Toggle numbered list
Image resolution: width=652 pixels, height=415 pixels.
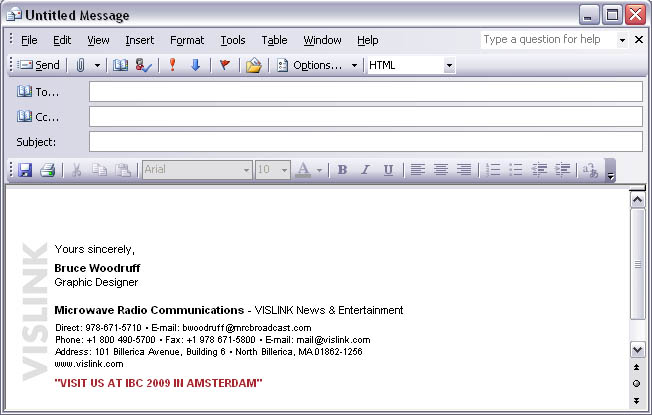(493, 170)
